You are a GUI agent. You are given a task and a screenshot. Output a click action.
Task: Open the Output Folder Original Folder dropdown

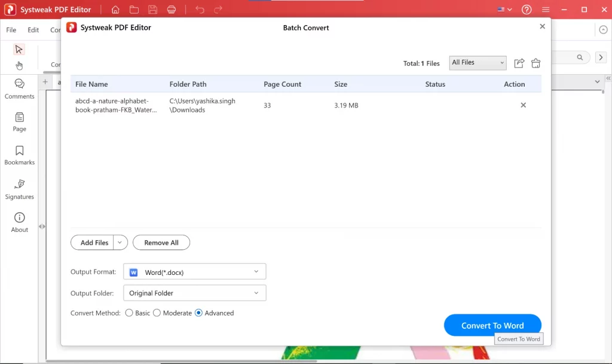(195, 293)
